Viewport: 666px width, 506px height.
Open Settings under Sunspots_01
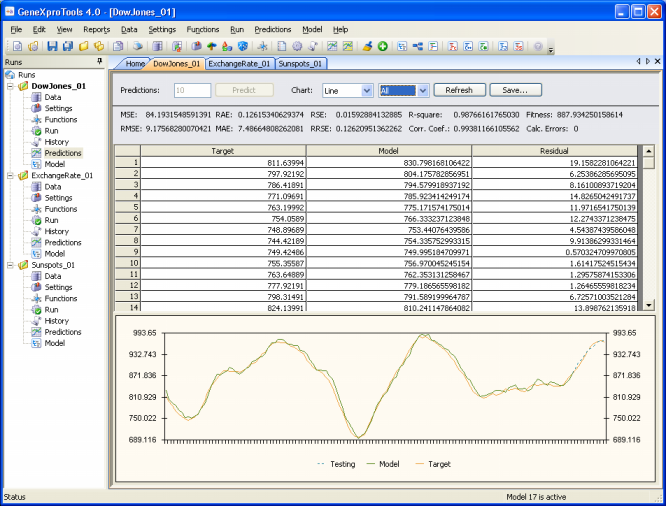click(58, 287)
